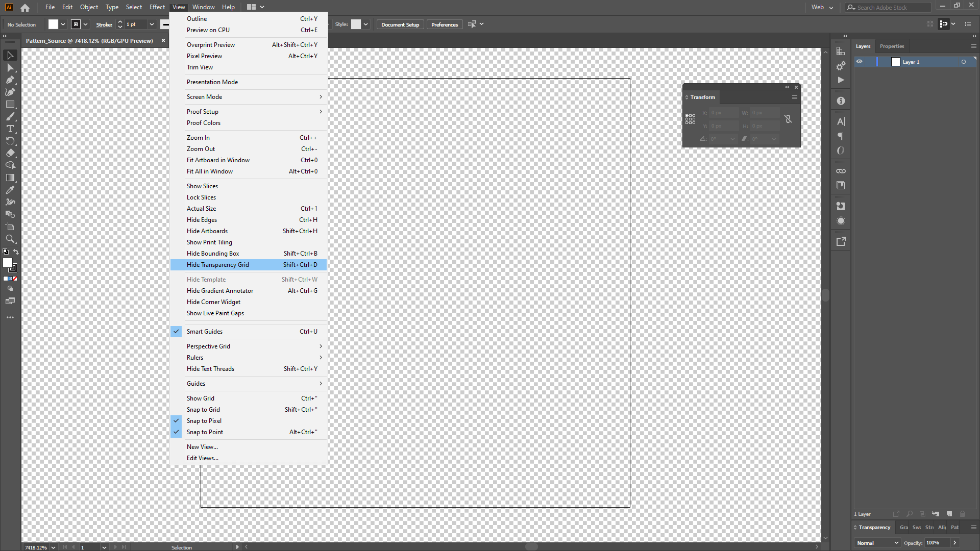Image resolution: width=980 pixels, height=551 pixels.
Task: Click the Gradient tool icon
Action: 10,178
